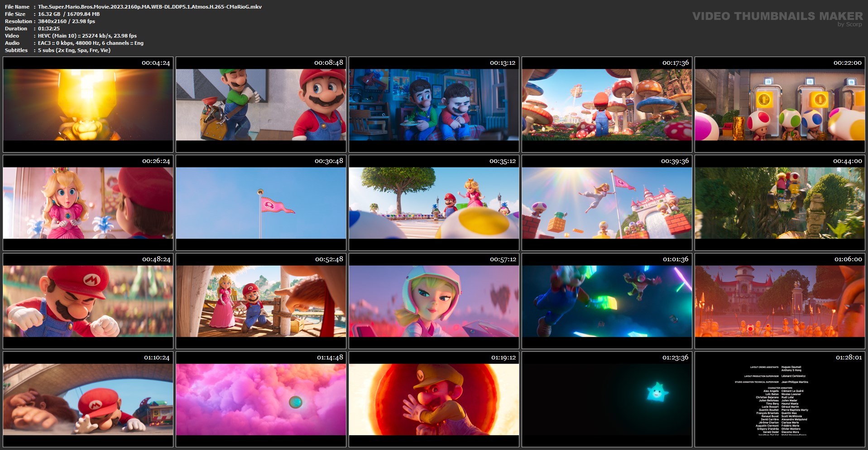Click the timestamp 00:22:00
This screenshot has height=450, width=868.
(x=848, y=63)
